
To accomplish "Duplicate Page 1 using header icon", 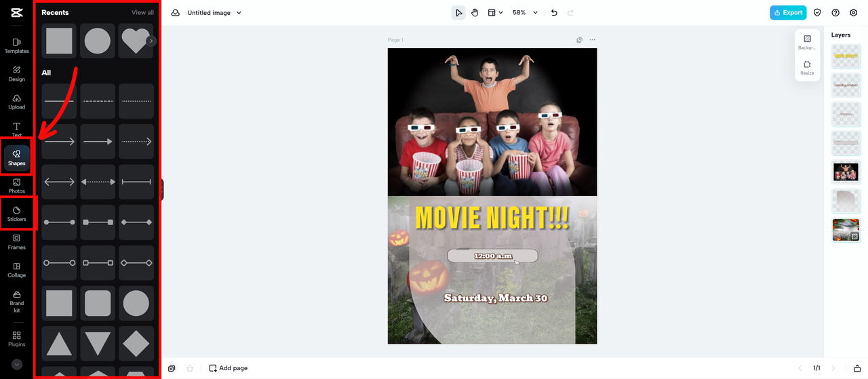I will [x=580, y=40].
